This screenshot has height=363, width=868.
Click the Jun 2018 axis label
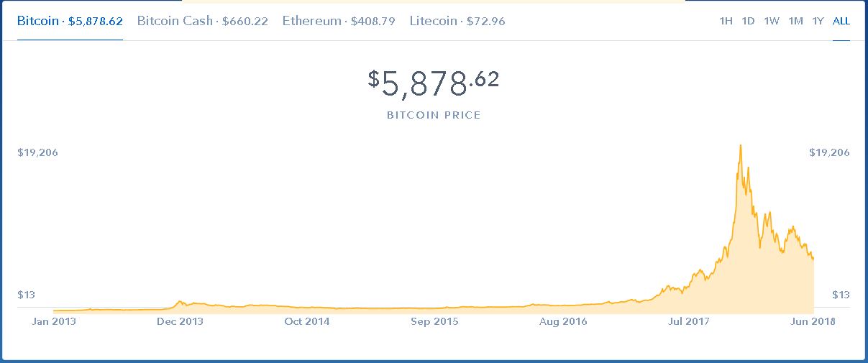coord(813,321)
